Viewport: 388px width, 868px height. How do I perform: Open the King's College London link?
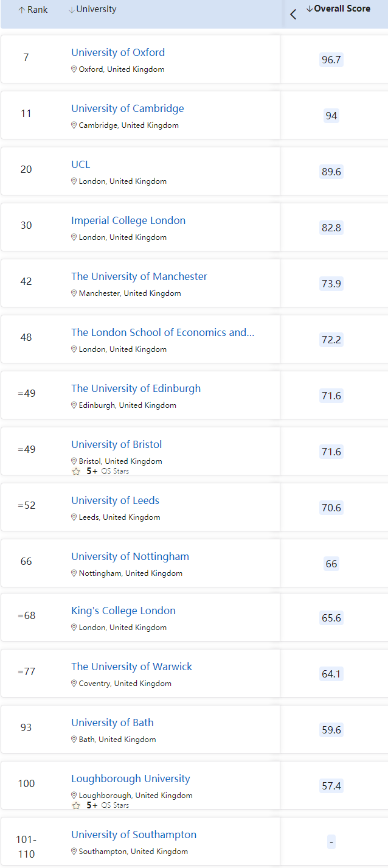(123, 611)
